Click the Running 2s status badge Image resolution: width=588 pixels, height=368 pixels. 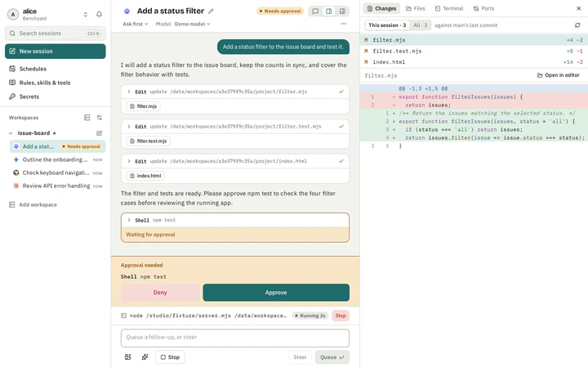(310, 316)
